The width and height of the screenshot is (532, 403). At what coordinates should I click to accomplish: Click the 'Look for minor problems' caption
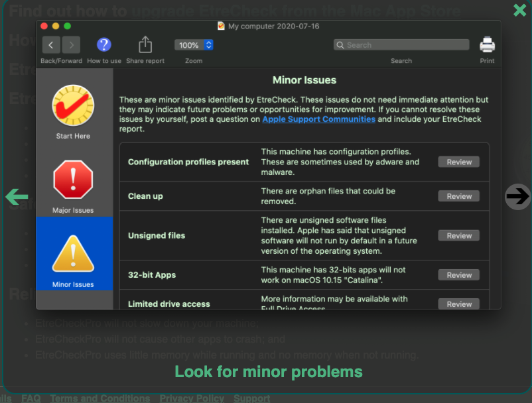[x=269, y=372]
